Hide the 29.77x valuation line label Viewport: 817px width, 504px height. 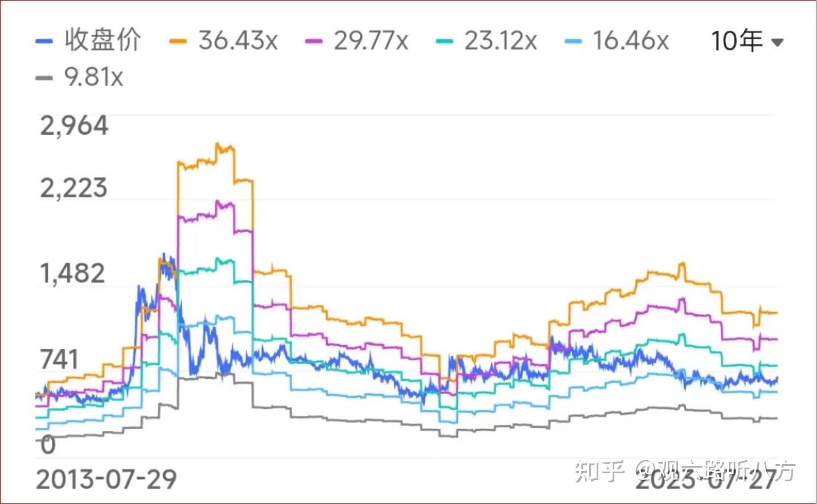coord(371,40)
